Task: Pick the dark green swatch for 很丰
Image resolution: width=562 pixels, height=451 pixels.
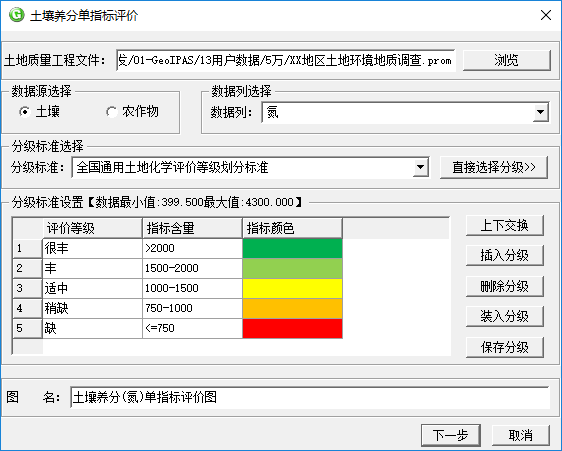Action: point(292,248)
